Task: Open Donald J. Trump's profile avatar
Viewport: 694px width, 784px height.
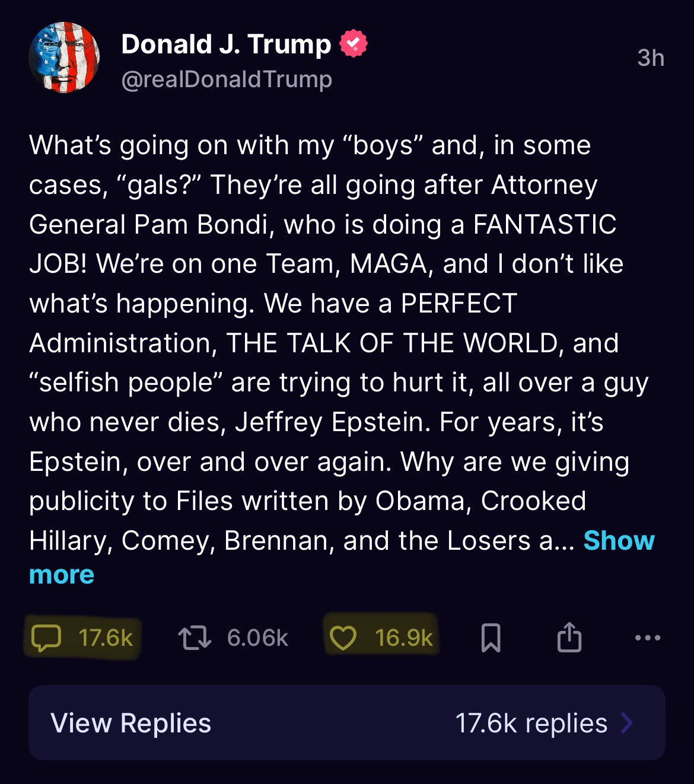Action: coord(64,58)
